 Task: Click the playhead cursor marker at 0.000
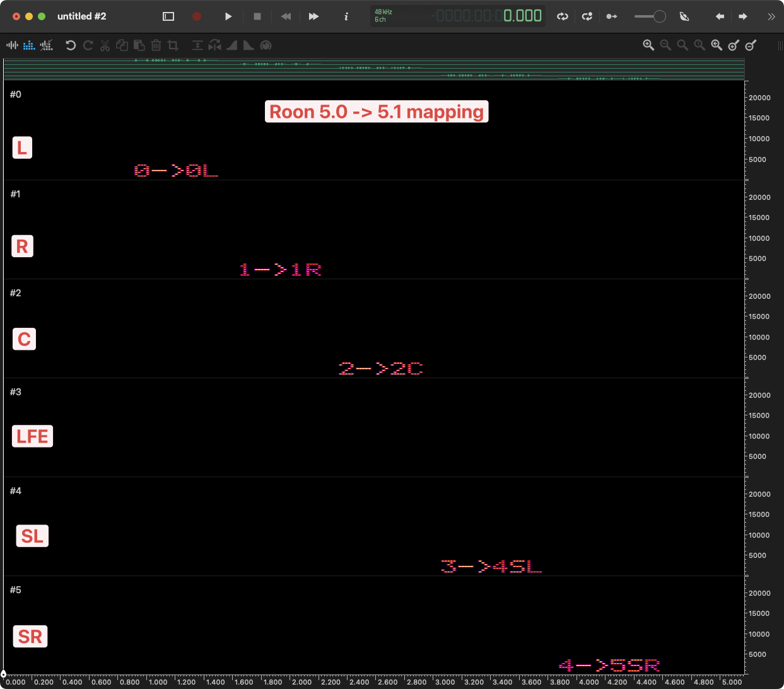point(3,674)
